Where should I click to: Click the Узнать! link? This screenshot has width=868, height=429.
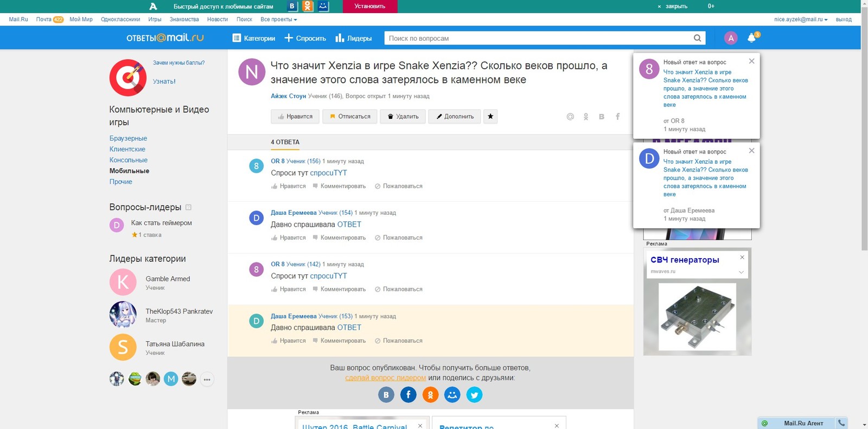[x=164, y=81]
